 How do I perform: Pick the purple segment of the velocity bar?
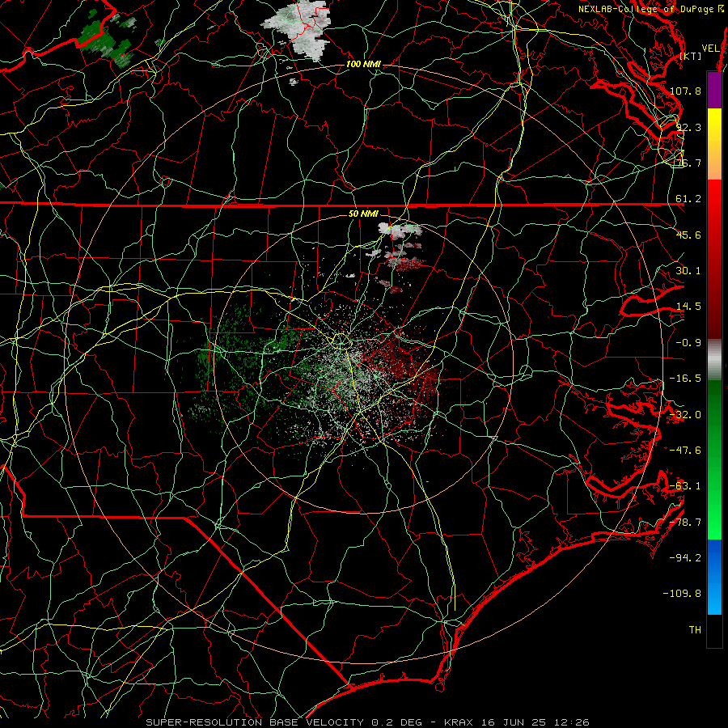click(x=714, y=90)
